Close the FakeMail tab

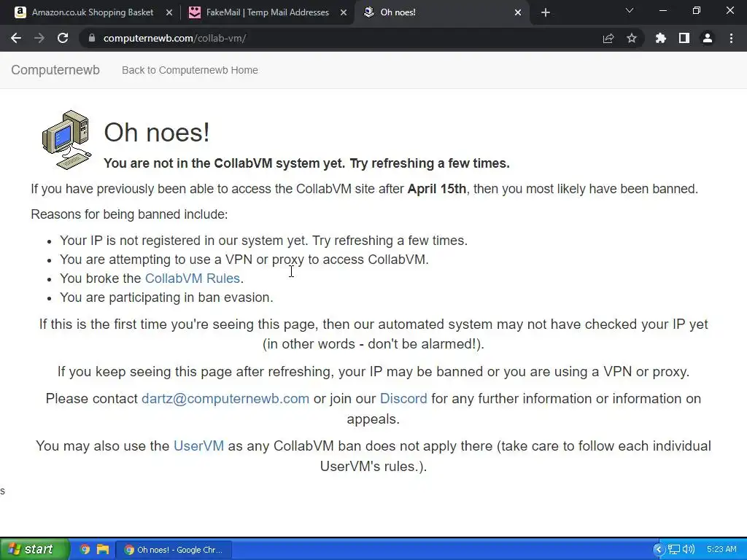point(344,12)
